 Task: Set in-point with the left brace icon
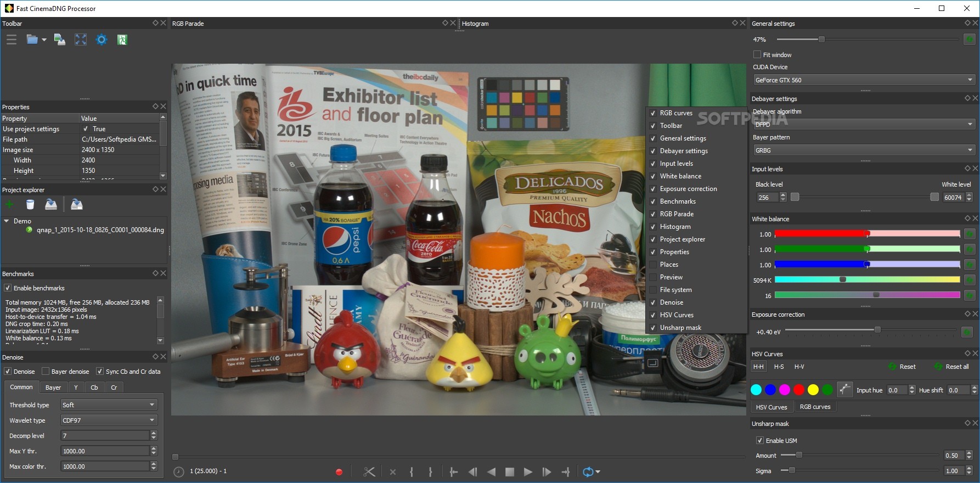[x=412, y=472]
